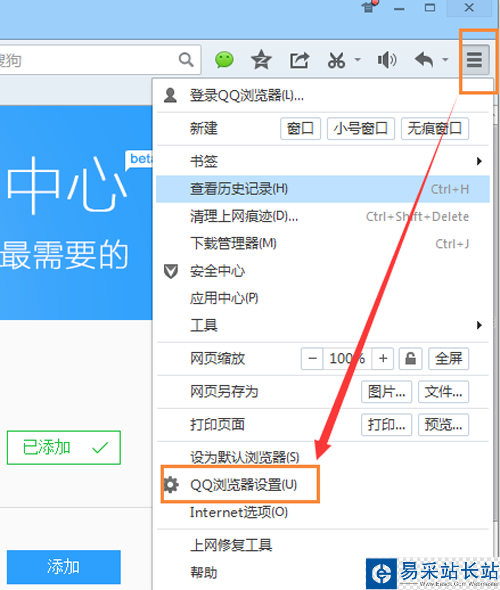Toggle sound with the speaker icon
Viewport: 500px width, 590px height.
point(387,60)
